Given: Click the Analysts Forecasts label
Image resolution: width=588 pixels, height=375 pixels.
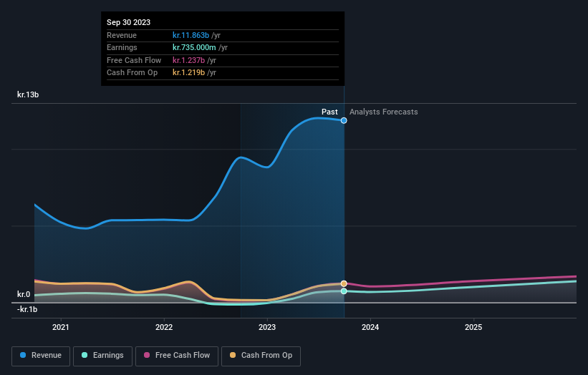Looking at the screenshot, I should tap(384, 112).
